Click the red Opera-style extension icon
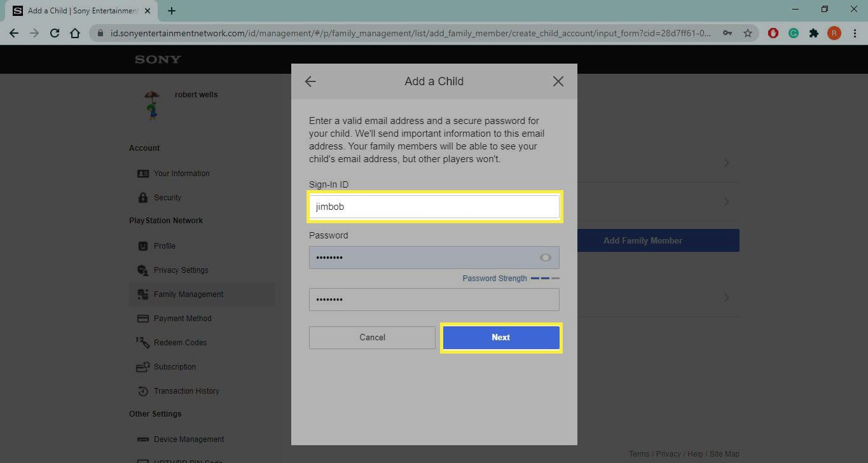 773,33
